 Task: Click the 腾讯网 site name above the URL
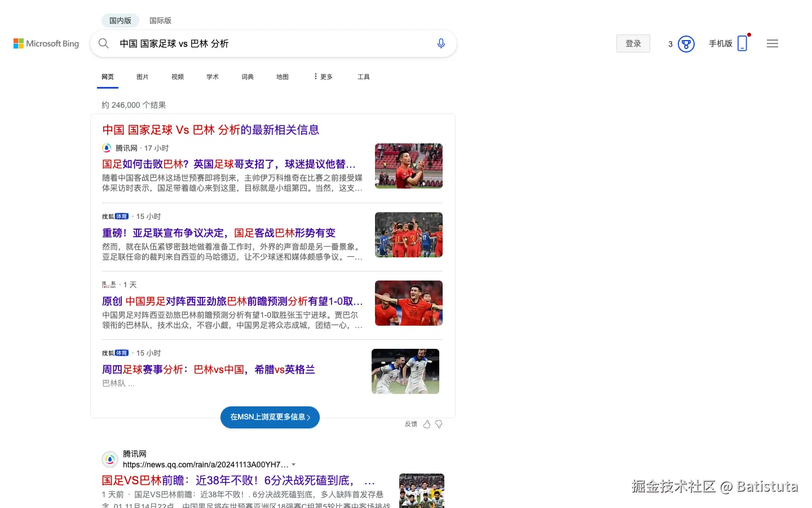pos(135,454)
